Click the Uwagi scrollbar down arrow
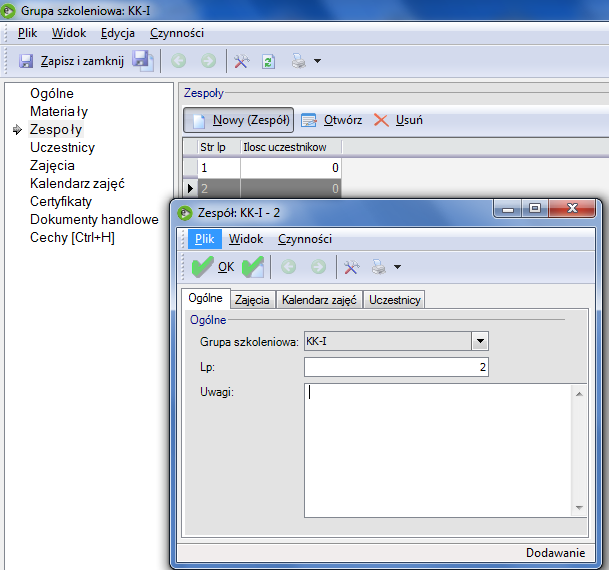609x570 pixels. pyautogui.click(x=579, y=508)
